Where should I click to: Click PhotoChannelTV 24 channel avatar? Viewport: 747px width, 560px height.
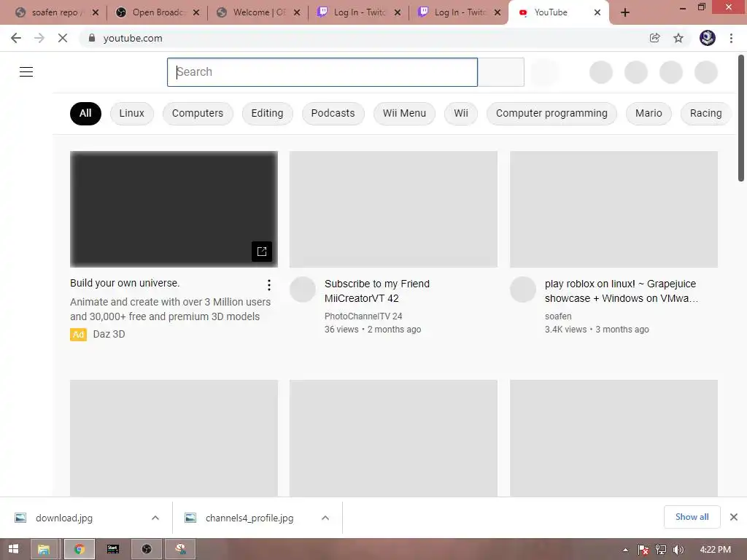(303, 289)
